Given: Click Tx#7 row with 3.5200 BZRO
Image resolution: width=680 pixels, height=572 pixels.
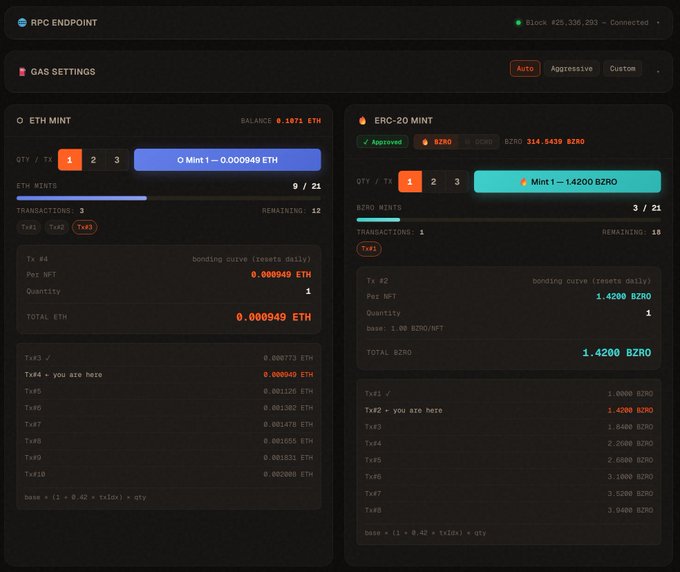Looking at the screenshot, I should pyautogui.click(x=509, y=493).
